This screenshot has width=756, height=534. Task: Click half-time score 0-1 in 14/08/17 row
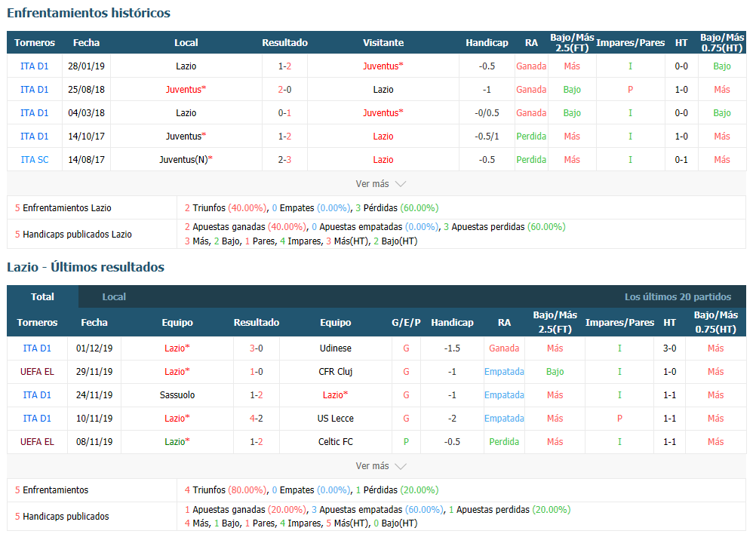tap(681, 160)
